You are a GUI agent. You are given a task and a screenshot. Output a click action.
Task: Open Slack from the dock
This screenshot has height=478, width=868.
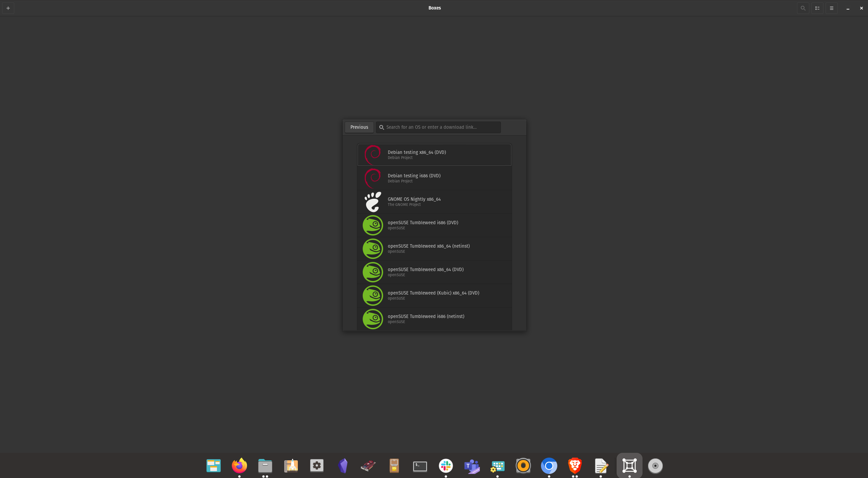click(x=446, y=466)
